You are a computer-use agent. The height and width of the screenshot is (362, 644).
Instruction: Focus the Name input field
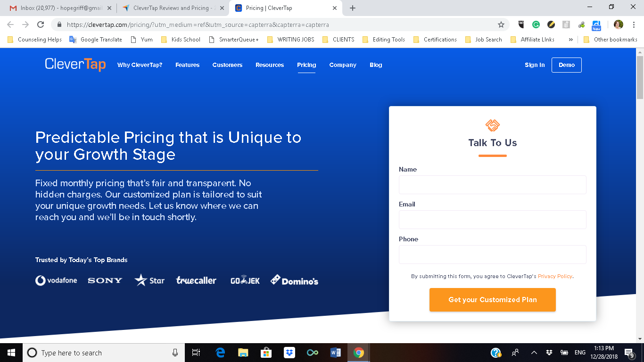point(493,185)
